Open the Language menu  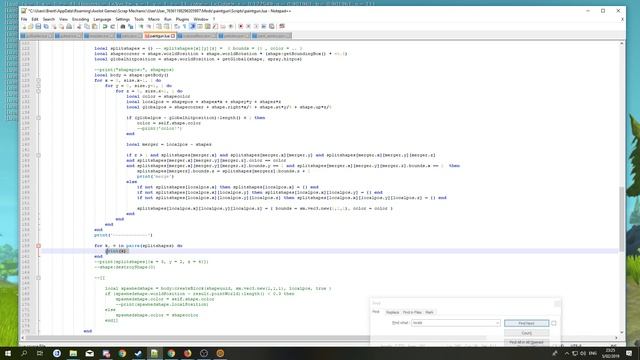pyautogui.click(x=102, y=19)
